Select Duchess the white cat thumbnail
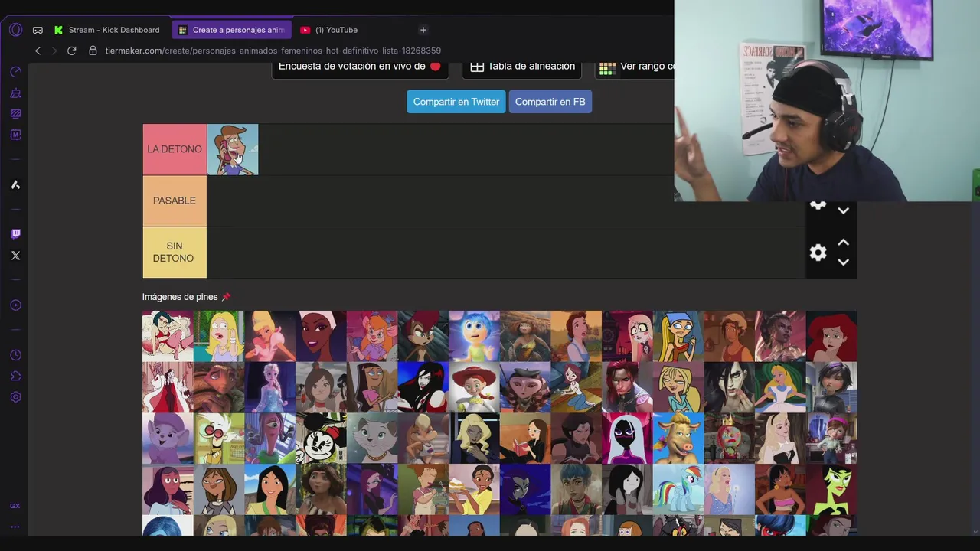980x551 pixels. [x=372, y=439]
